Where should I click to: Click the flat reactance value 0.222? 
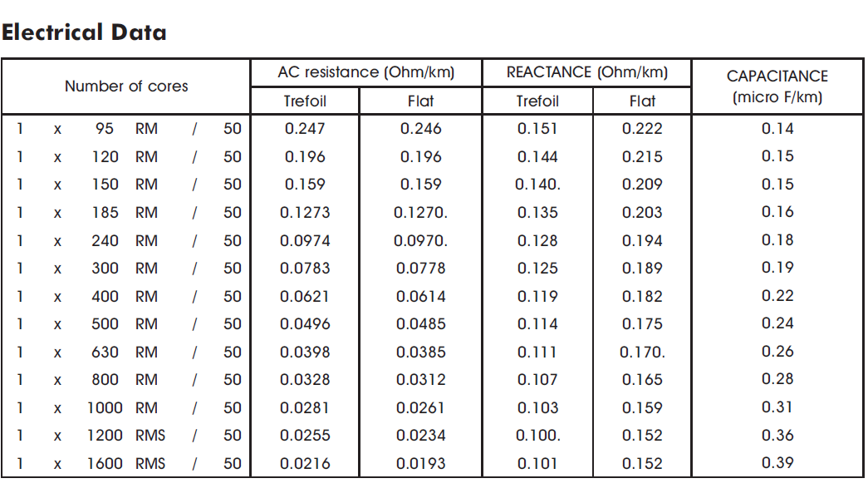point(642,129)
